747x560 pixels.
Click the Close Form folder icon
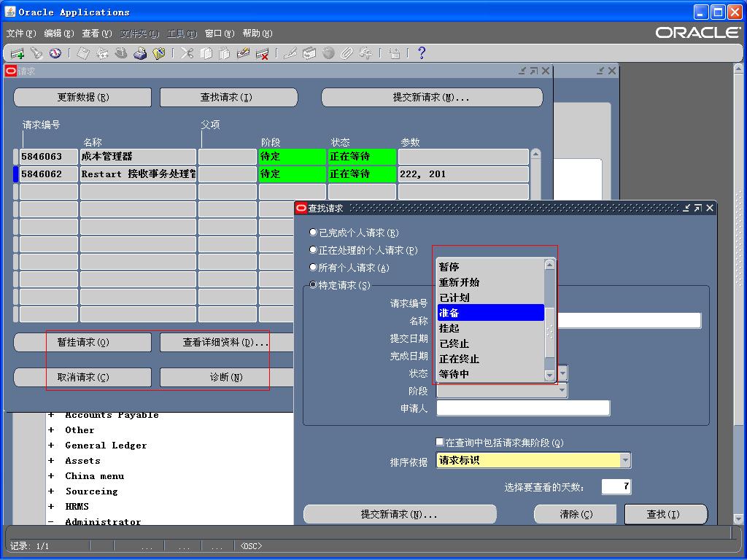click(x=158, y=53)
